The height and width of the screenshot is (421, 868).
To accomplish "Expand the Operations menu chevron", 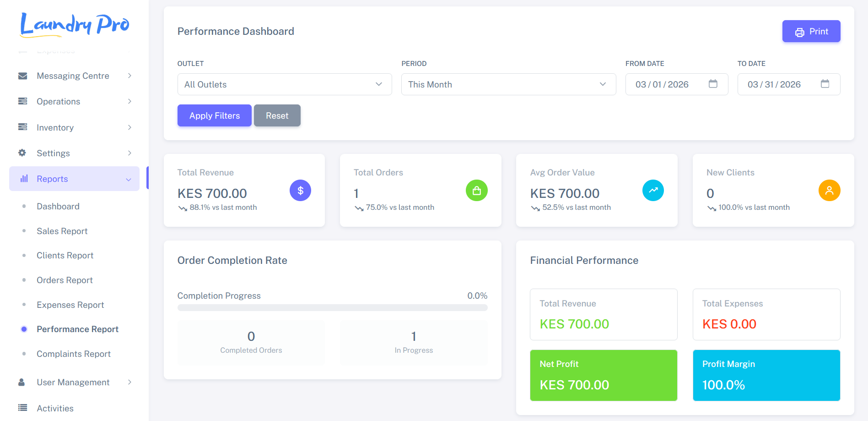I will tap(129, 101).
